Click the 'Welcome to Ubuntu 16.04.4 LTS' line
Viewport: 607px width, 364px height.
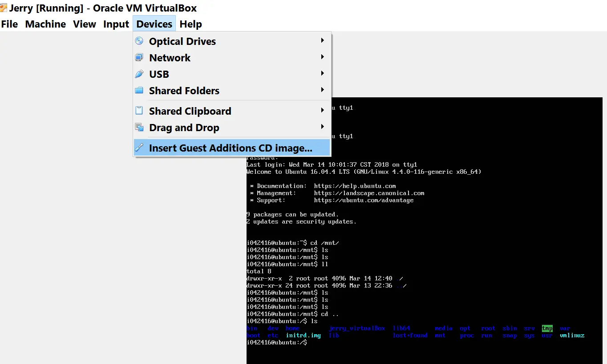(364, 172)
